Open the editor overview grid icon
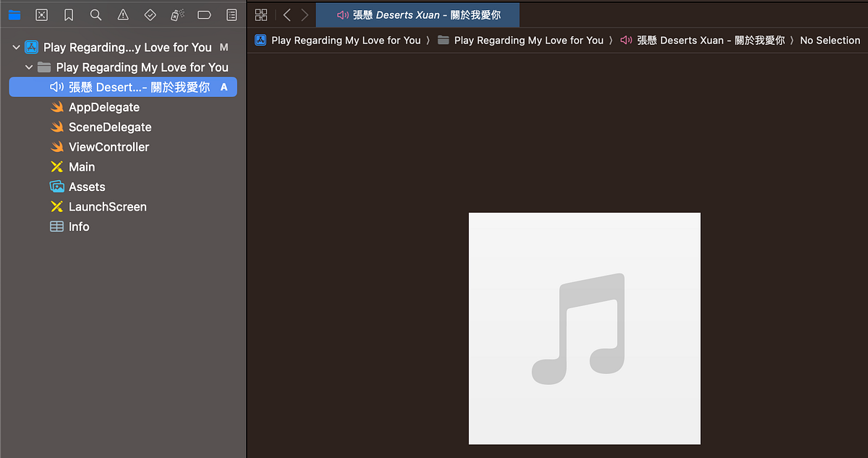Image resolution: width=868 pixels, height=458 pixels. click(x=261, y=14)
